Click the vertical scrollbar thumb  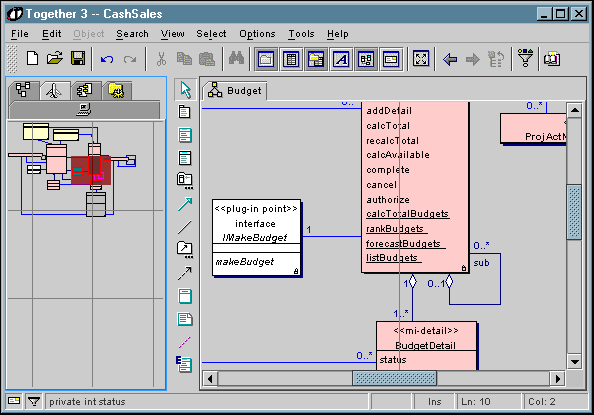[x=575, y=213]
